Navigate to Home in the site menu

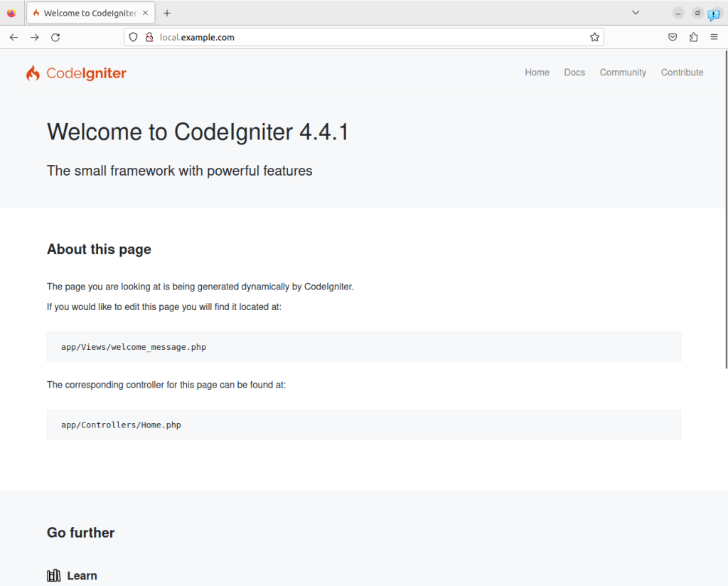click(537, 73)
